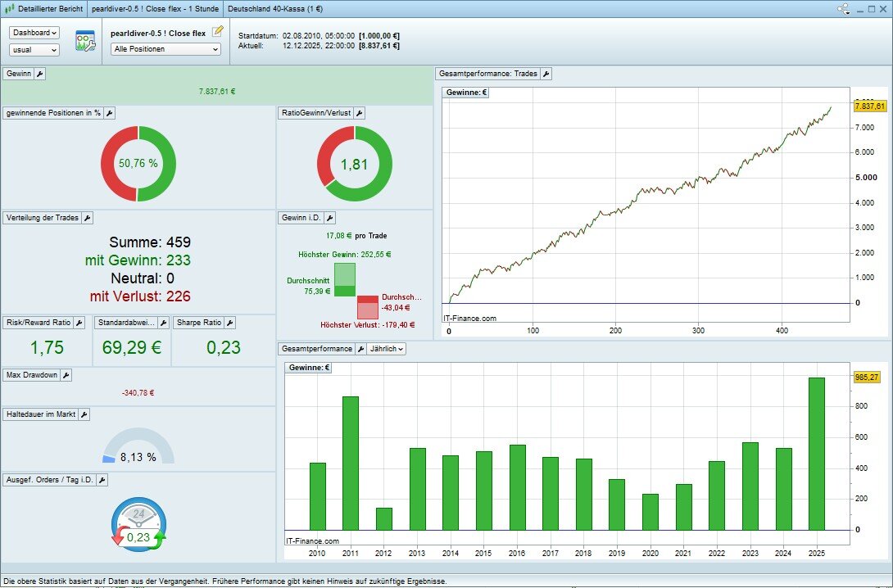Open wrench settings for Sharpe Ratio

pos(229,323)
